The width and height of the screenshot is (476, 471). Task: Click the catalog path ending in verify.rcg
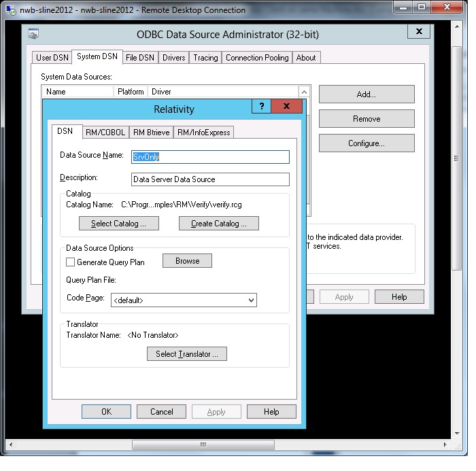[x=182, y=205]
